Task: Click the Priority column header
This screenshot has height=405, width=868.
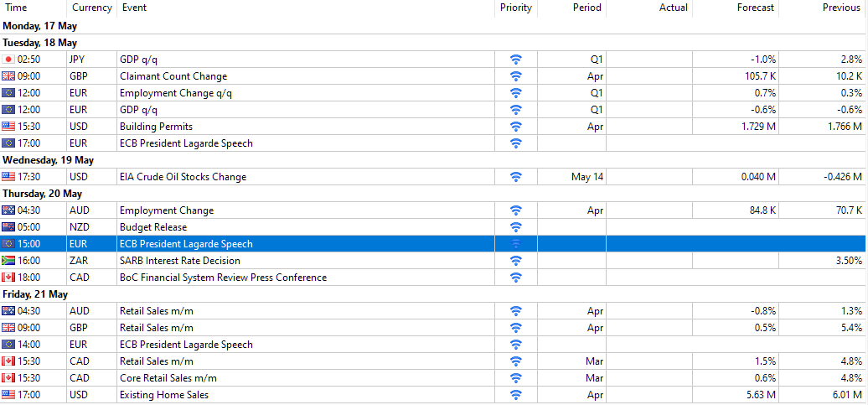Action: (x=516, y=8)
